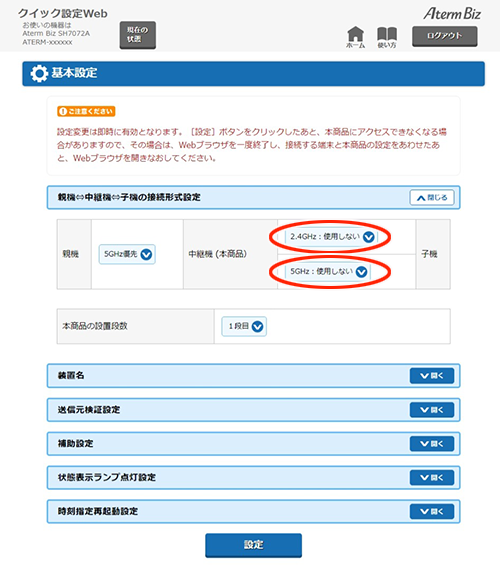Screen dimensions: 500x570
Task: Open the 5GHz優先 dropdown for 親機
Action: tap(127, 254)
